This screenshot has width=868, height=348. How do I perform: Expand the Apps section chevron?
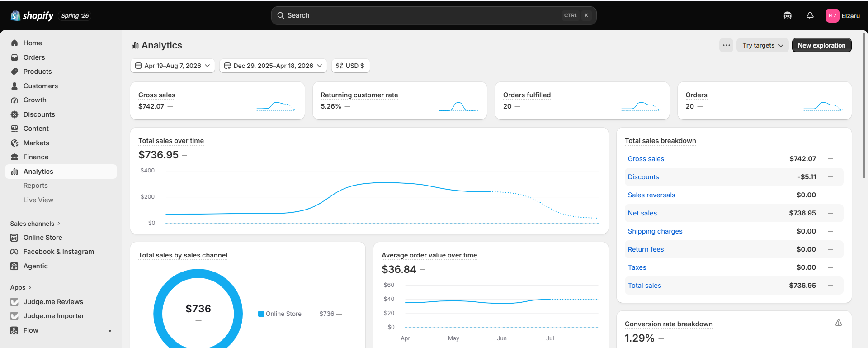pyautogui.click(x=30, y=287)
